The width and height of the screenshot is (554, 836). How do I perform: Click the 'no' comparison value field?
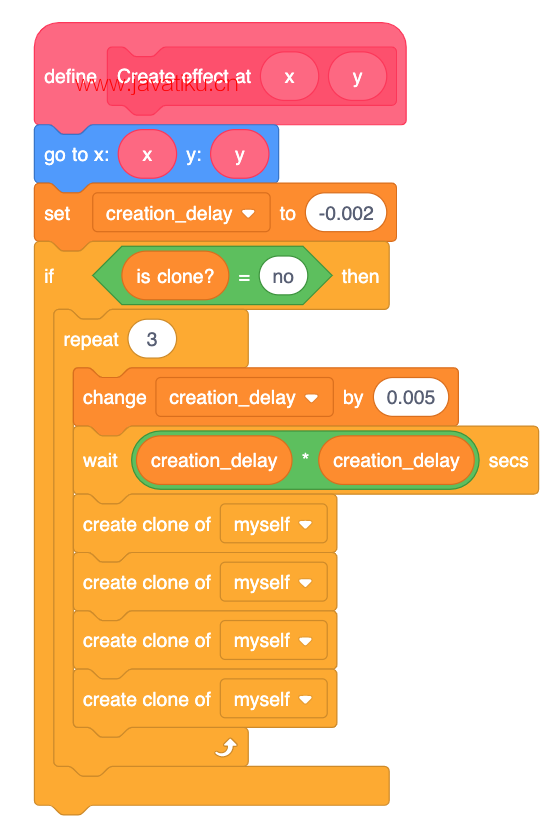(283, 277)
